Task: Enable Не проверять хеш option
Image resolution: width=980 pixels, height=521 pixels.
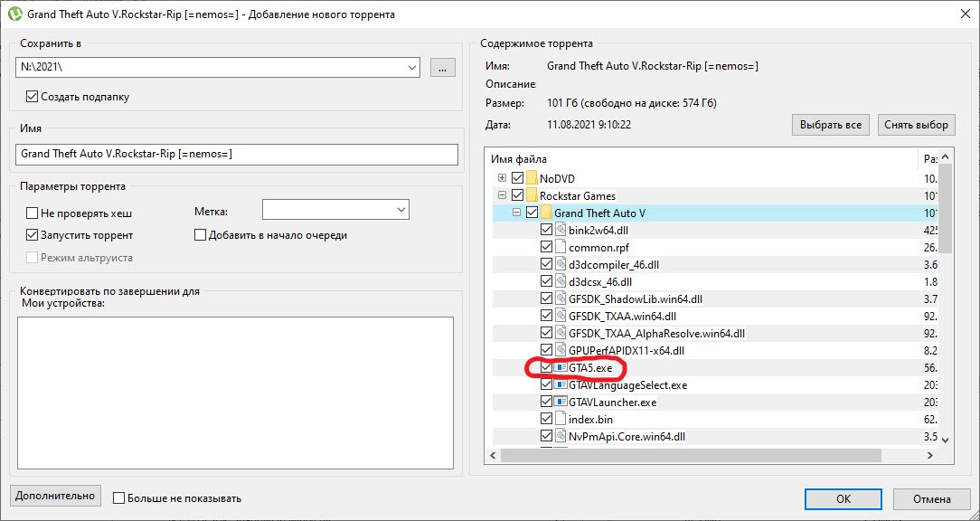Action: point(32,213)
